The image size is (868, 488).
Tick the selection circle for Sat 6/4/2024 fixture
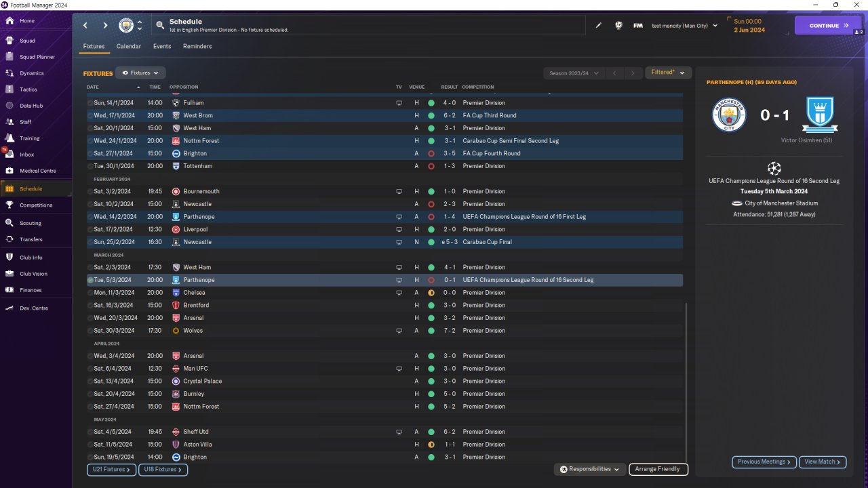coord(90,369)
